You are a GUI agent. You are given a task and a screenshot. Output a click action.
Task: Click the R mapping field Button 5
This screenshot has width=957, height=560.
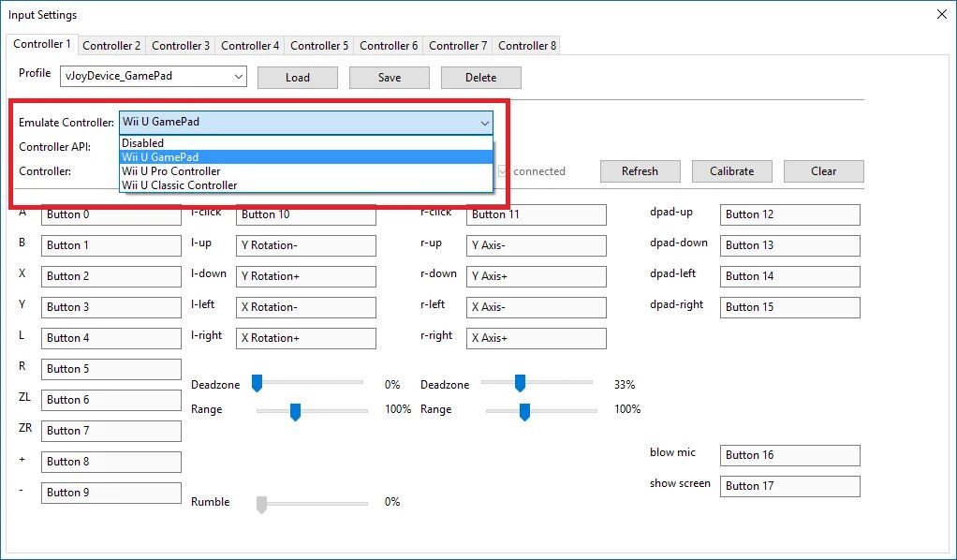click(111, 369)
